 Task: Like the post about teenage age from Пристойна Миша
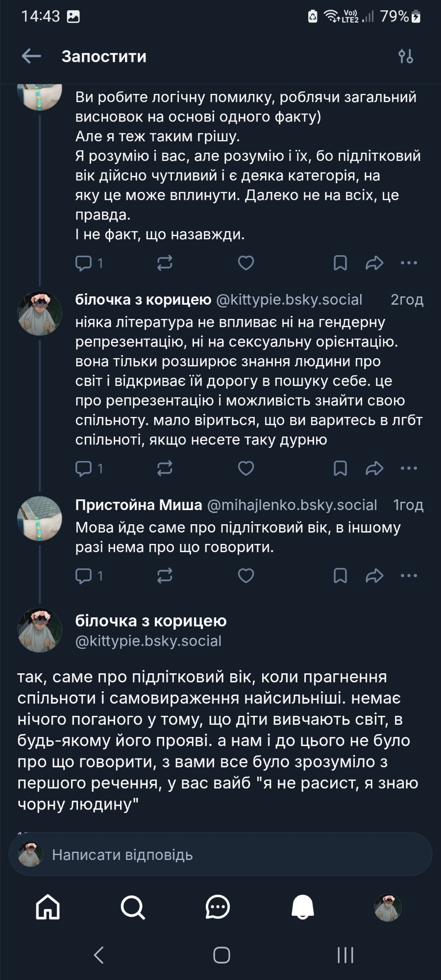click(x=246, y=576)
